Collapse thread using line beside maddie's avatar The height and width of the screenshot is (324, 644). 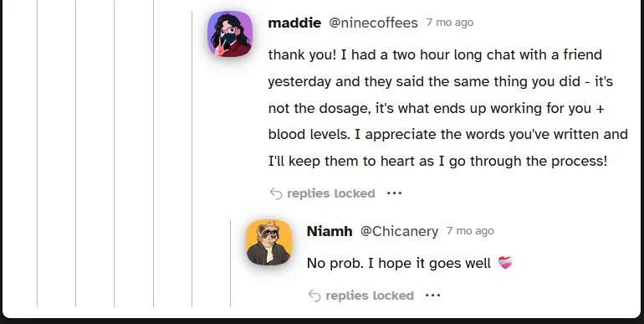tap(192, 159)
